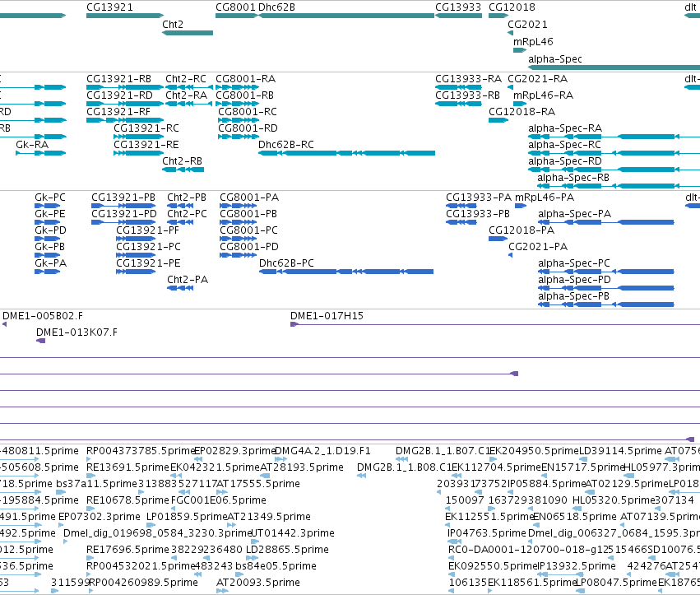Click the CG8001 gene name
This screenshot has width=700, height=595.
pyautogui.click(x=235, y=7)
